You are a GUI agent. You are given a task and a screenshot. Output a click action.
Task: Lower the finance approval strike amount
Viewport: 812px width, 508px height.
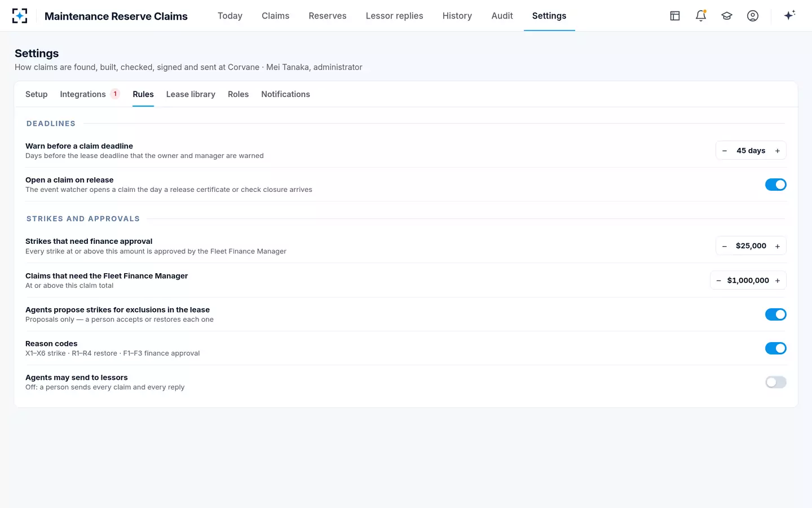[725, 246]
